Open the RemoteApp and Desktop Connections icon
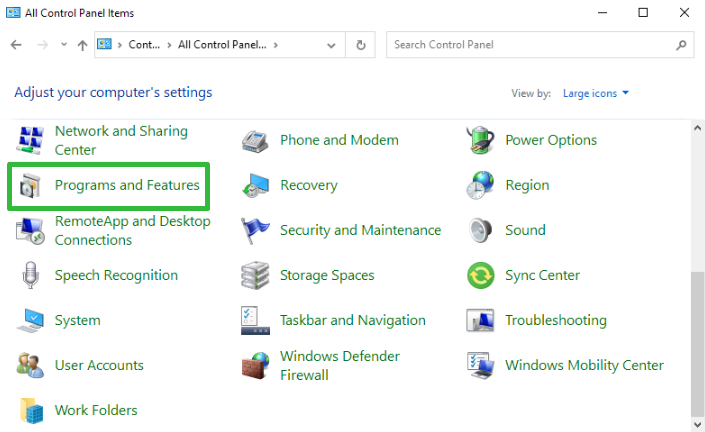 pos(31,231)
